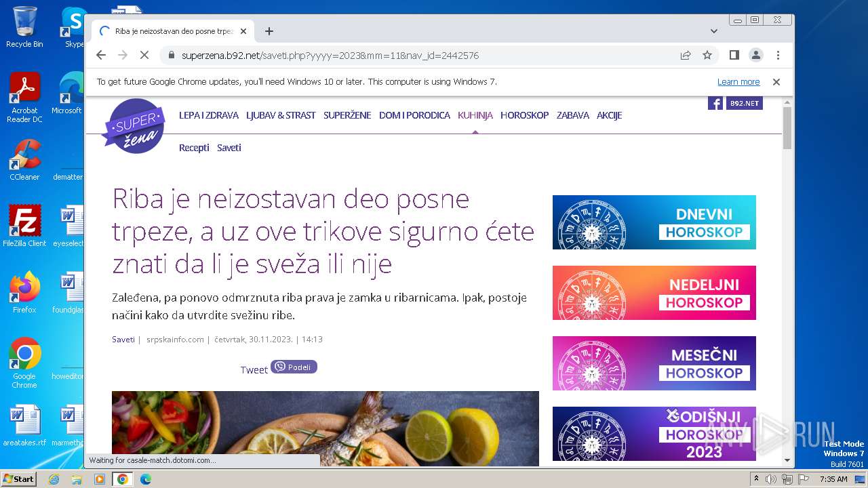Viewport: 868px width, 488px height.
Task: Open the Chrome three-dot menu
Action: pyautogui.click(x=778, y=55)
